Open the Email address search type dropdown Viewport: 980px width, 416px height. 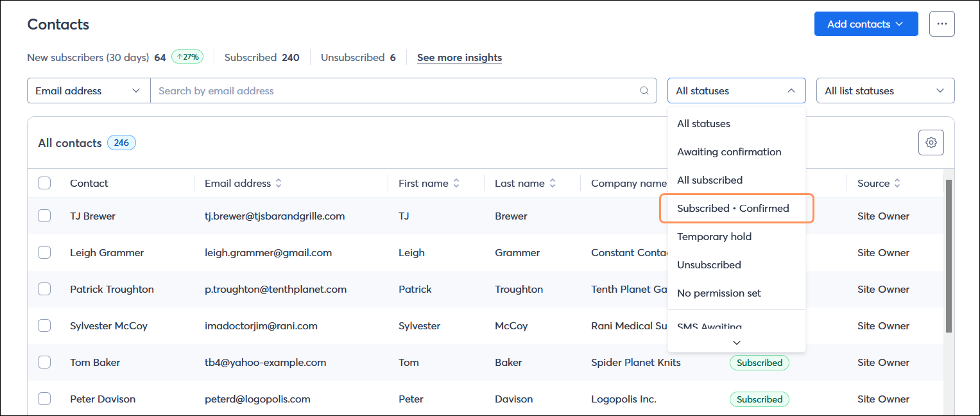click(88, 91)
